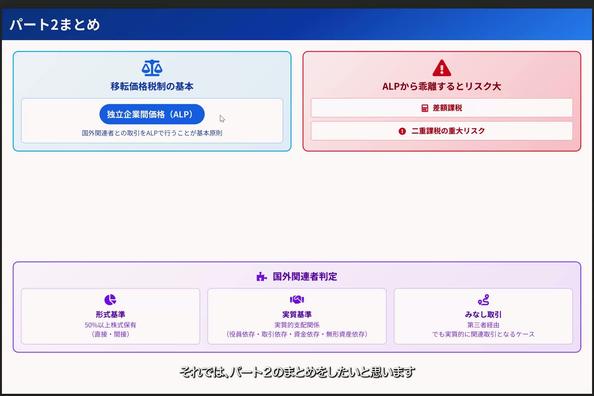Click the subtitle text at the bottom

(297, 373)
